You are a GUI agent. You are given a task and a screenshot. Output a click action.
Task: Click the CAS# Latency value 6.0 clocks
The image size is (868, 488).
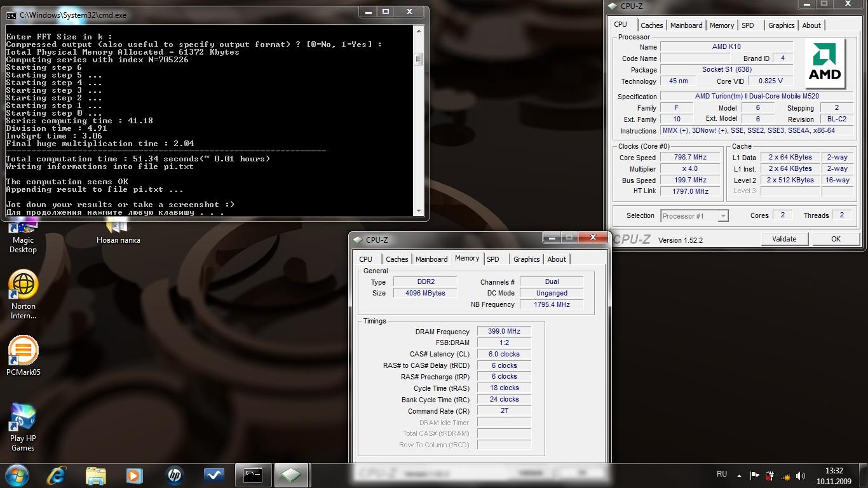504,354
